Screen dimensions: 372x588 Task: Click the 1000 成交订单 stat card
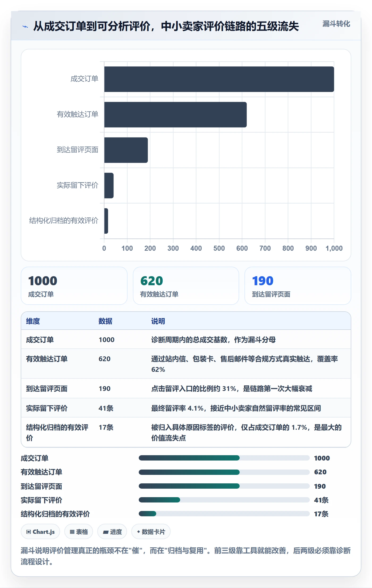click(x=74, y=286)
